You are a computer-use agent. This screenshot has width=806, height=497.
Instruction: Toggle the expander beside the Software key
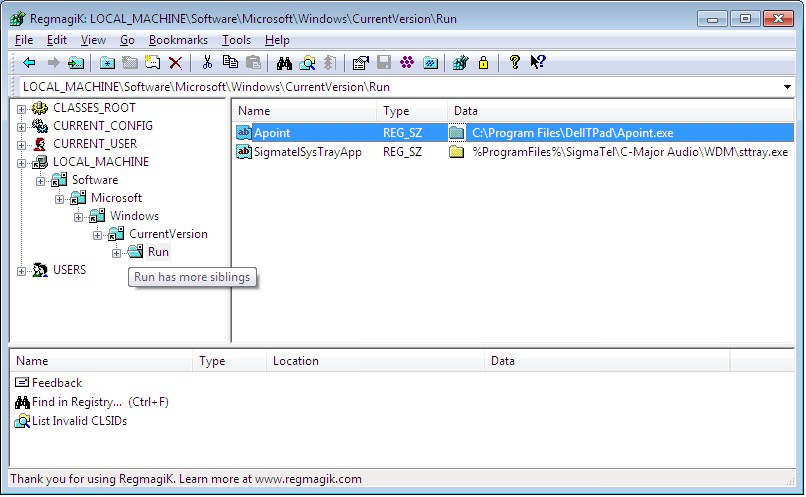[40, 181]
